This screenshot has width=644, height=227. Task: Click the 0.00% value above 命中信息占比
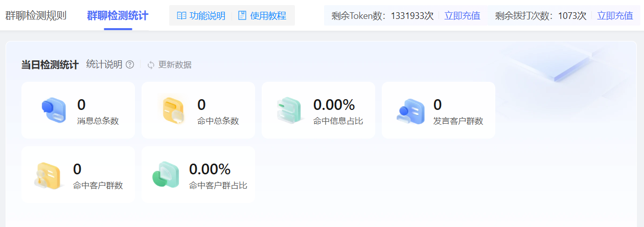[x=334, y=105]
